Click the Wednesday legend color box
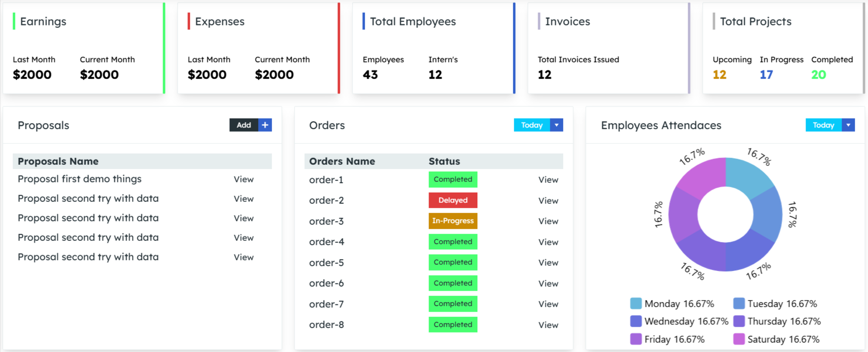Screen dimensions: 868x352 point(636,321)
